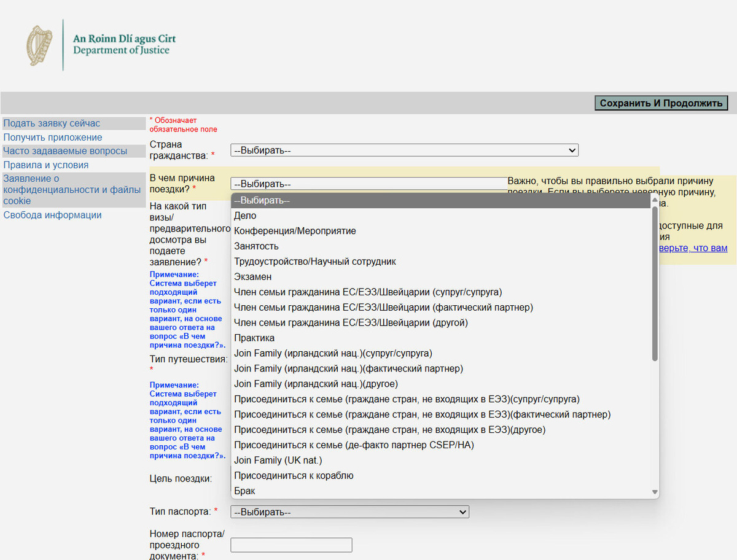737x560 pixels.
Task: Select Брак option
Action: point(441,491)
